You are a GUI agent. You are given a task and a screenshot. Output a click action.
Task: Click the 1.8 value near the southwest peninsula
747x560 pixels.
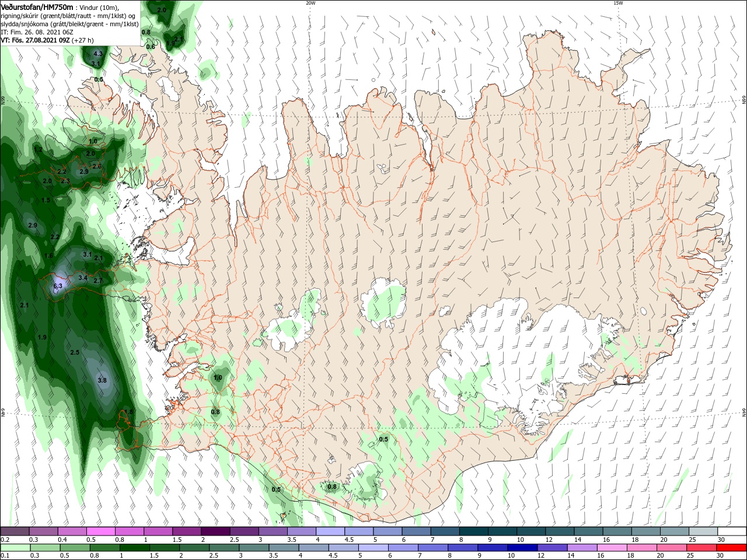point(129,412)
